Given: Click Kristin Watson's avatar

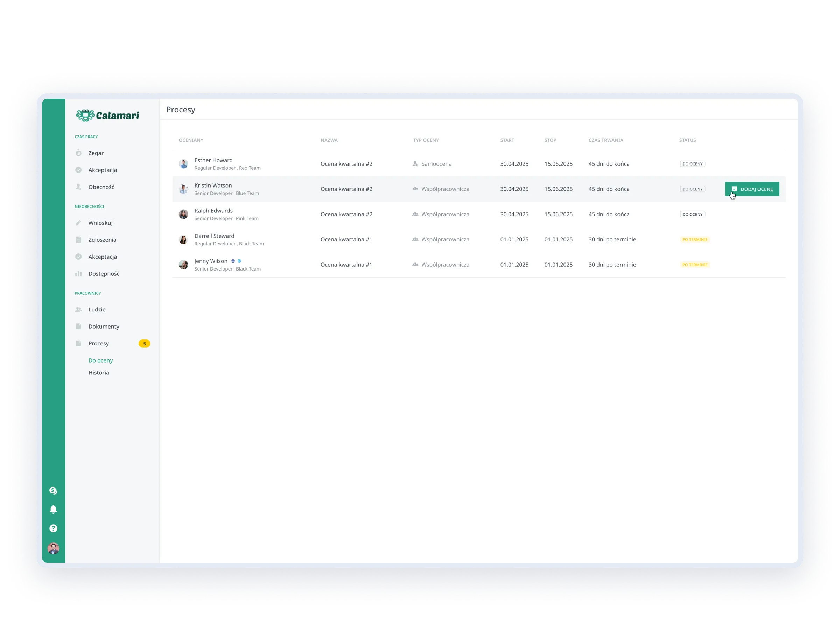Looking at the screenshot, I should tap(183, 189).
